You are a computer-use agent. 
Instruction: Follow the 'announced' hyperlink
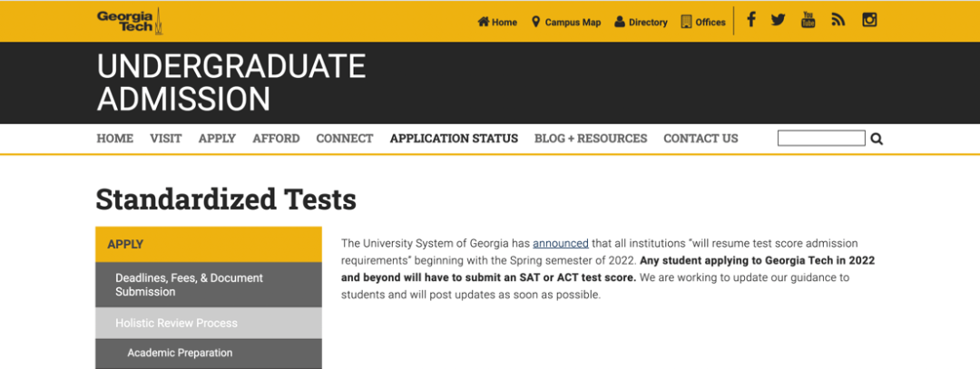pos(560,243)
